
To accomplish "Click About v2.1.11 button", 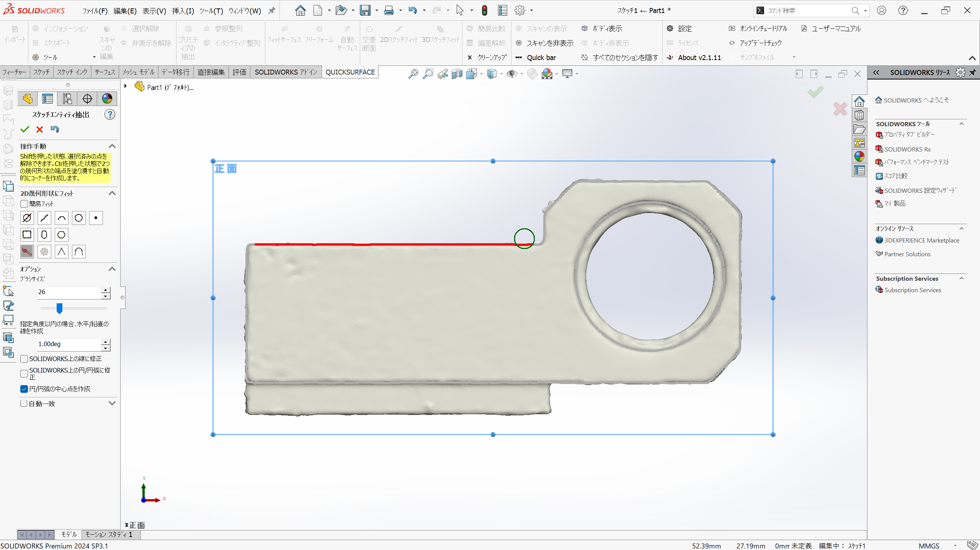I will point(699,57).
